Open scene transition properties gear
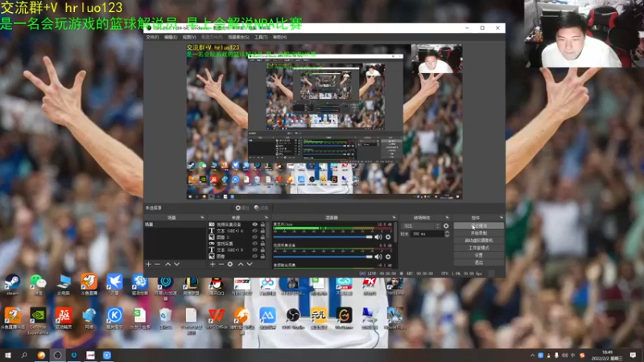 (x=446, y=226)
